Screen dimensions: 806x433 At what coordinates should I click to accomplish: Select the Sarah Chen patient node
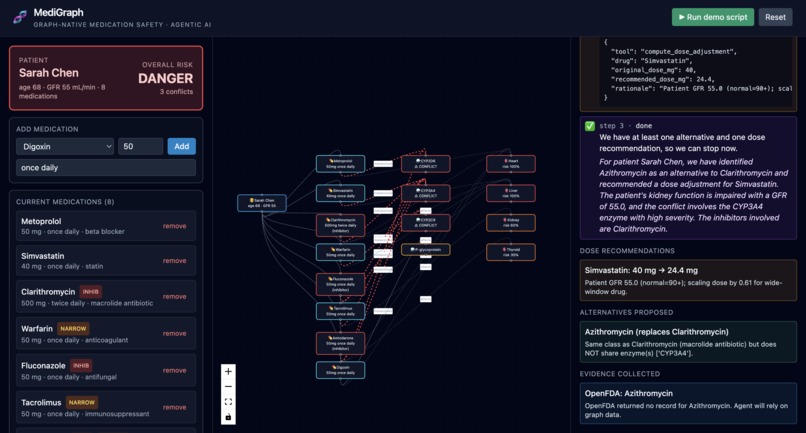pyautogui.click(x=262, y=203)
